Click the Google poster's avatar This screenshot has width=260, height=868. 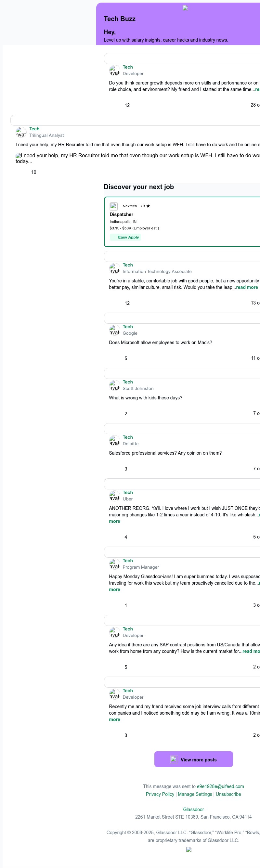114,330
